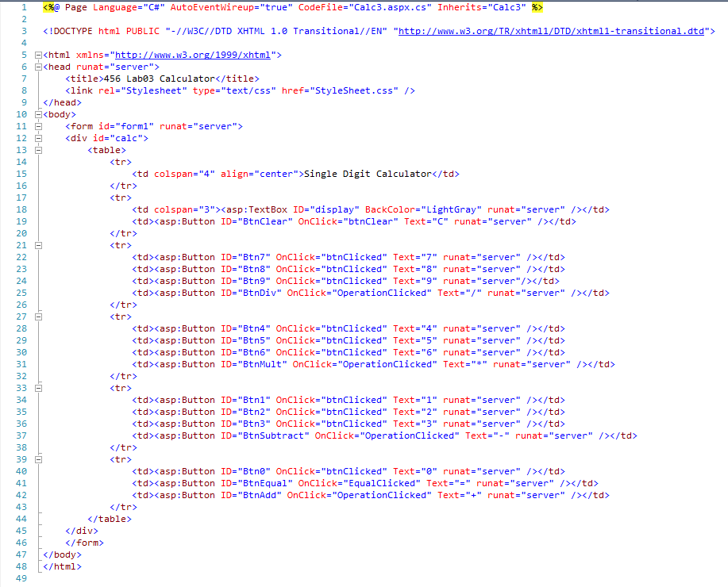This screenshot has height=587, width=728.
Task: Open the www.w3.org/1999/xhtml namespace link
Action: pyautogui.click(x=193, y=55)
